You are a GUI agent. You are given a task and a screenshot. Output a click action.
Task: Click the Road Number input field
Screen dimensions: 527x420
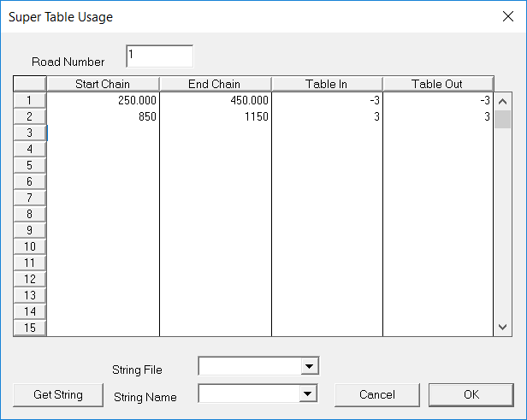click(x=159, y=56)
